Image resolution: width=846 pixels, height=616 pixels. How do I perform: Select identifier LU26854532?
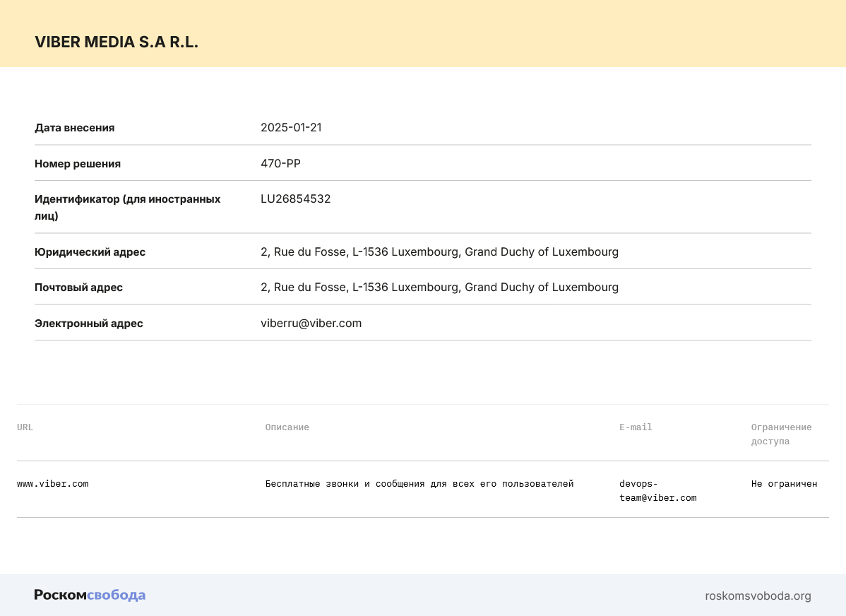click(296, 199)
